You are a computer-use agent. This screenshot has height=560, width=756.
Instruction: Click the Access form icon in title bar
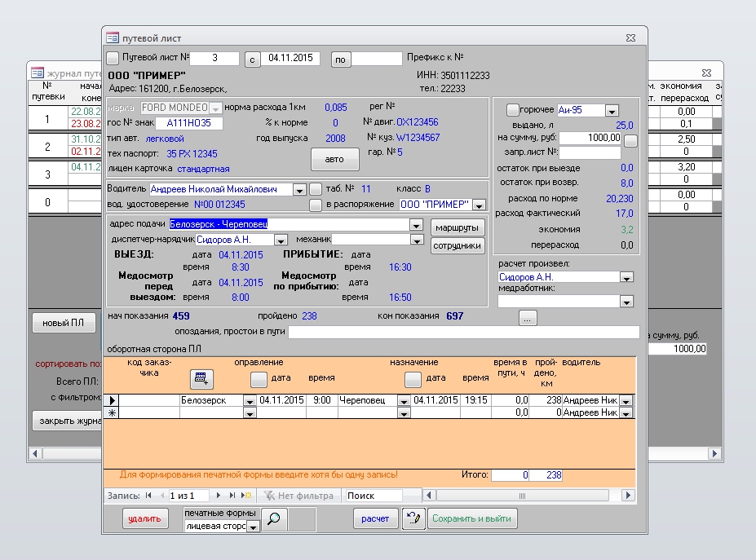(113, 37)
